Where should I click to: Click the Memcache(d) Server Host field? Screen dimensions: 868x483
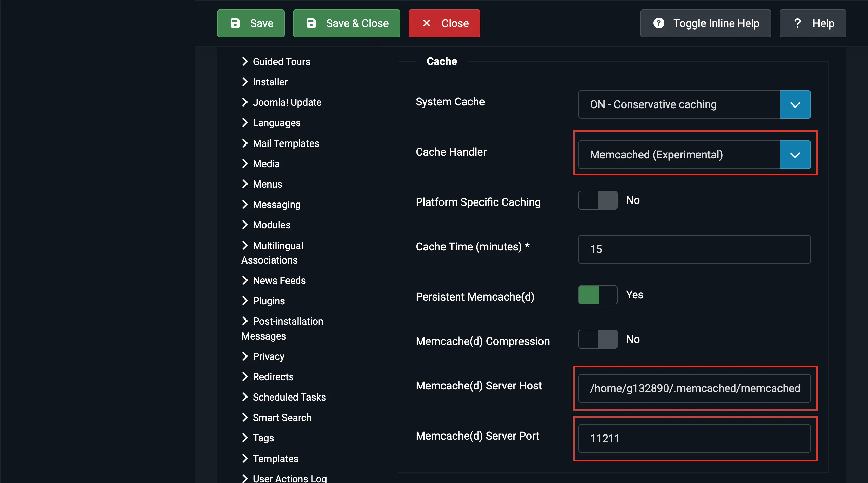694,388
